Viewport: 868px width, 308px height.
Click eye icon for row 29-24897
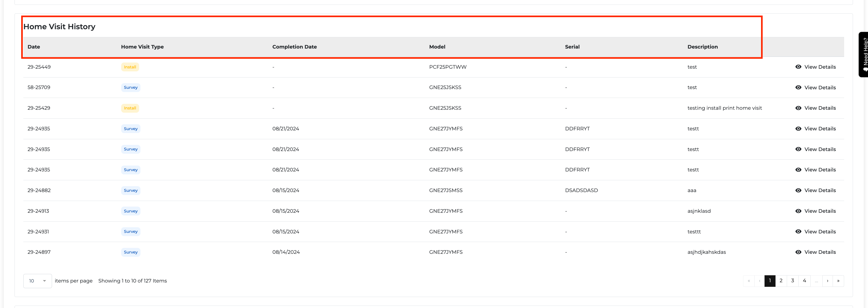point(798,252)
